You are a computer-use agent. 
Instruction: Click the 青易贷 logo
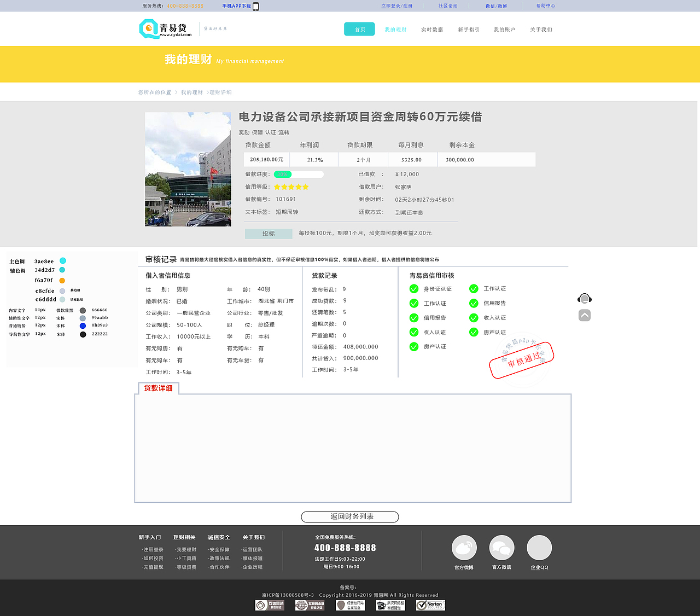[166, 29]
